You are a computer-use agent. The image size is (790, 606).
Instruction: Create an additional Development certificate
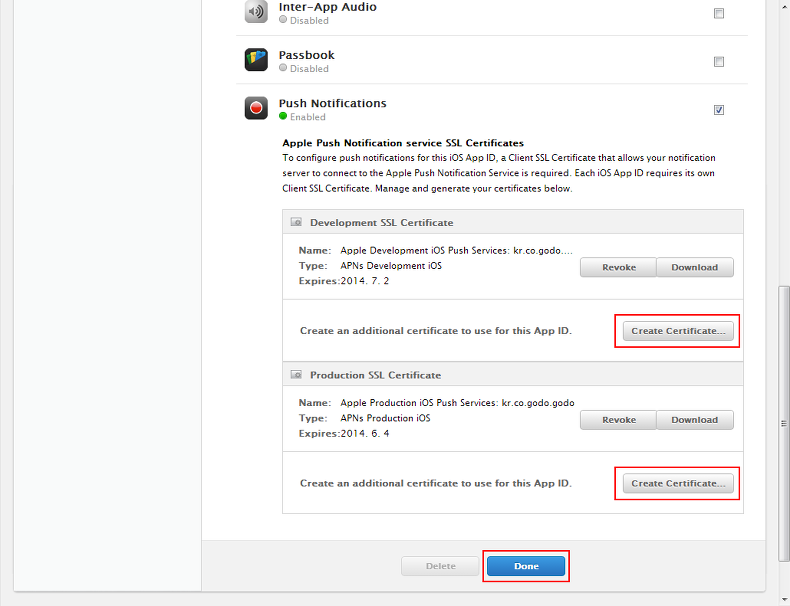678,331
